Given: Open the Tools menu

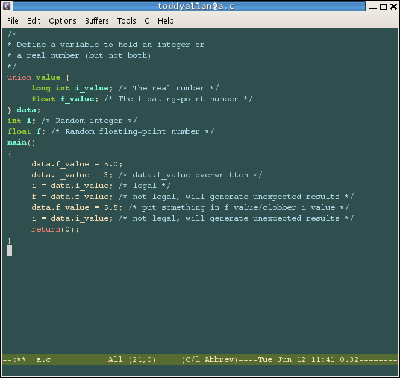Looking at the screenshot, I should point(126,21).
